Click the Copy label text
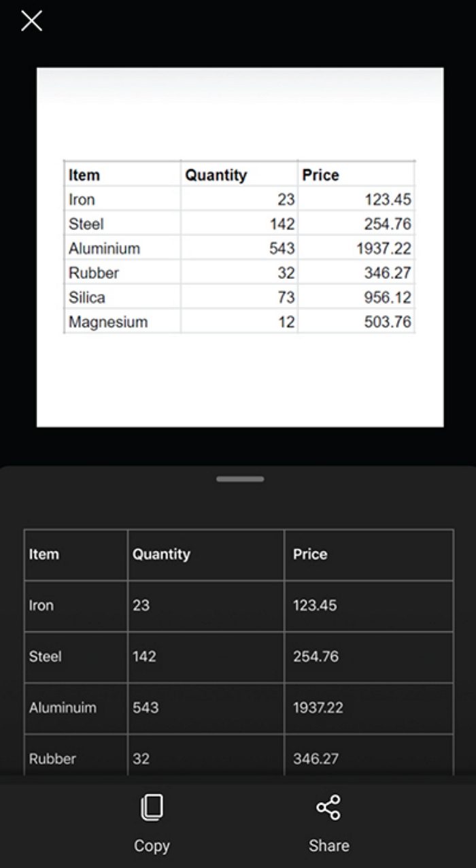Viewport: 476px width, 868px height. (x=151, y=846)
